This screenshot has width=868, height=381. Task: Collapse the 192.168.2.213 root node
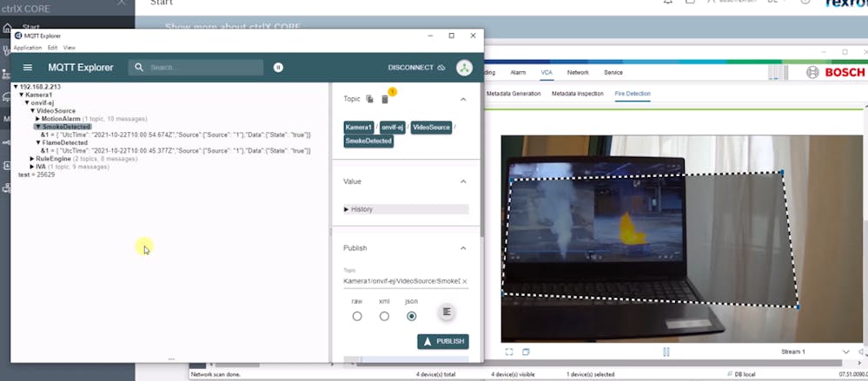(16, 87)
